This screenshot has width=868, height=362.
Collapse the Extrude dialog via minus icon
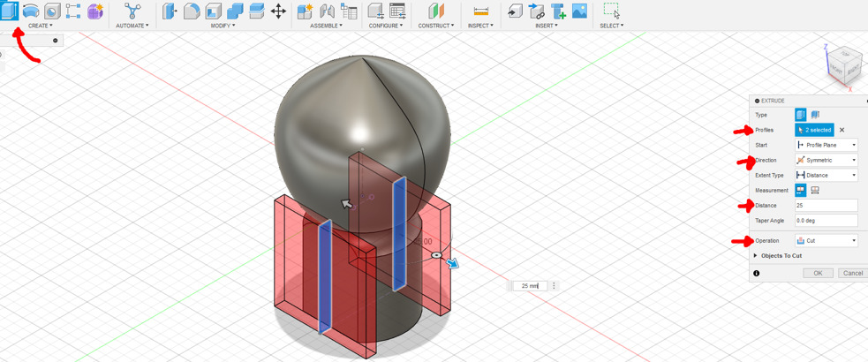pyautogui.click(x=758, y=101)
